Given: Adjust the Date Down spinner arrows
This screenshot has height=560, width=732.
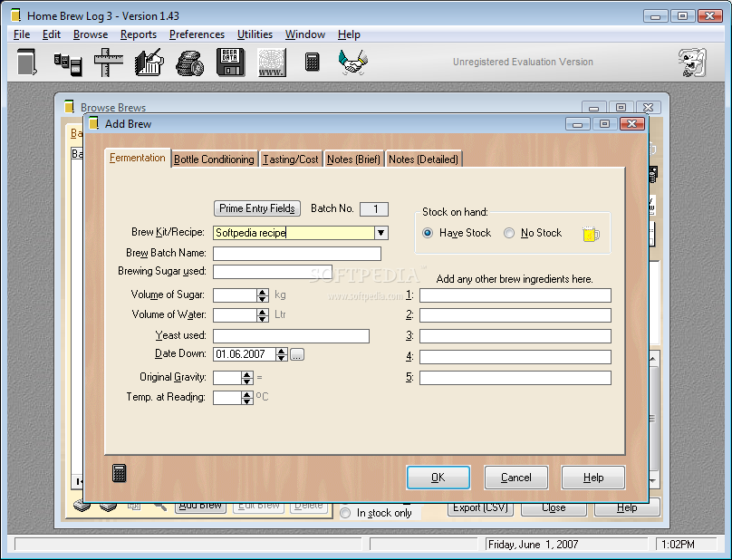Looking at the screenshot, I should tap(282, 354).
